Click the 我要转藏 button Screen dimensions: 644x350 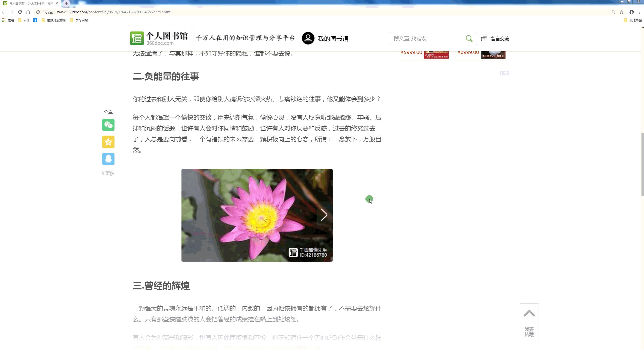529,331
